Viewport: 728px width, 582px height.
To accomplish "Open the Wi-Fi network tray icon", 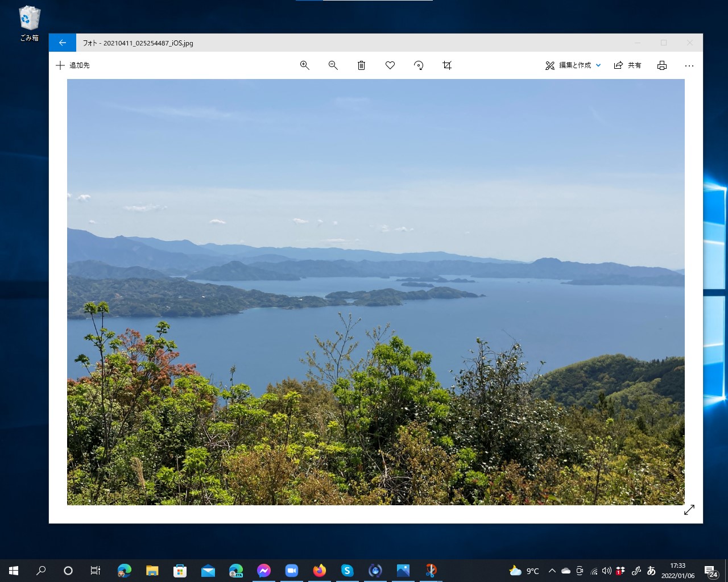I will point(594,571).
